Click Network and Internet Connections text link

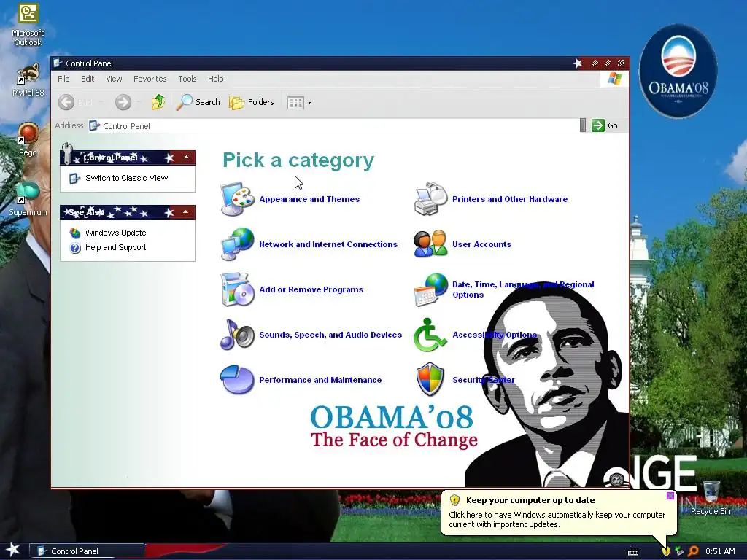328,244
